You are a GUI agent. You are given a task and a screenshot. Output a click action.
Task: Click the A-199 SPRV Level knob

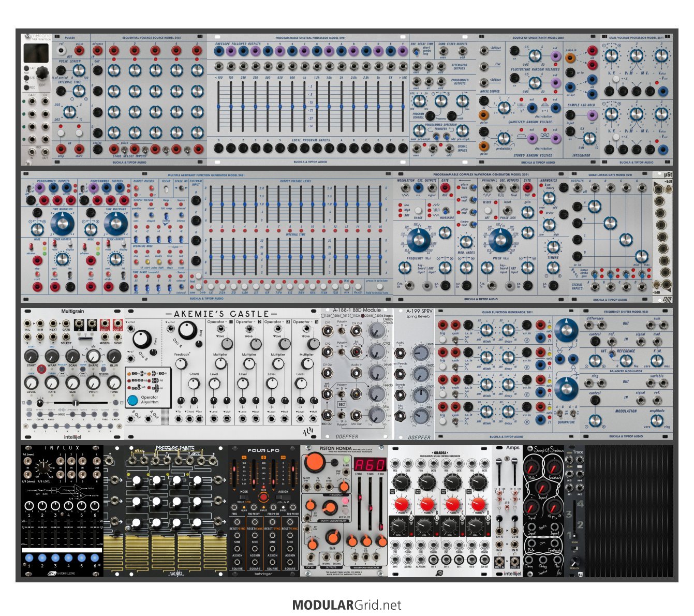pyautogui.click(x=420, y=353)
